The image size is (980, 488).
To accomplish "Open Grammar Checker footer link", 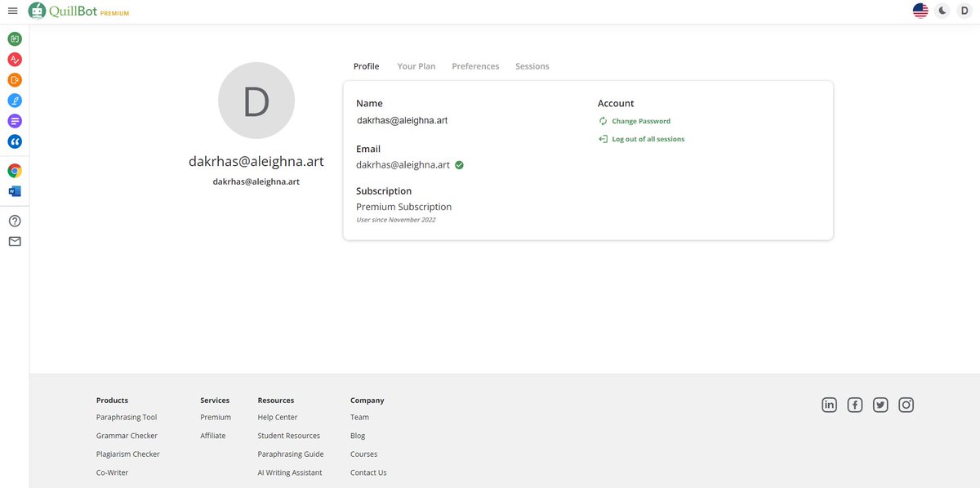I will 127,436.
